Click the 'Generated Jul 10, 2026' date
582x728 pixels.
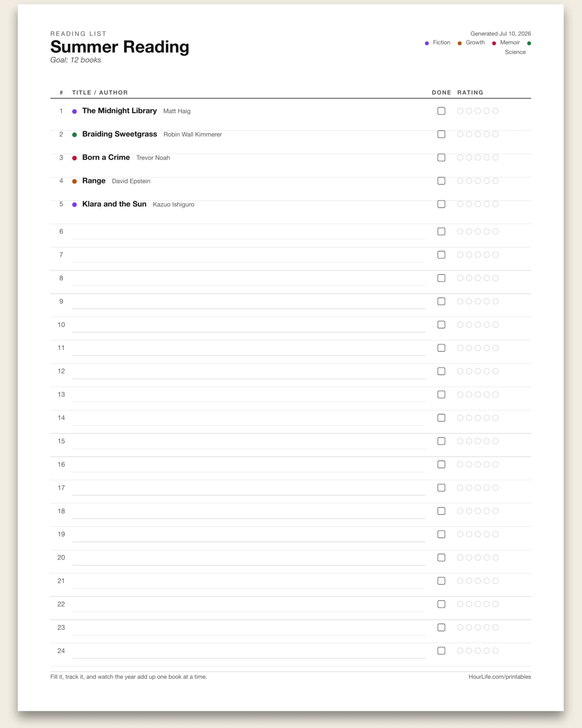501,33
